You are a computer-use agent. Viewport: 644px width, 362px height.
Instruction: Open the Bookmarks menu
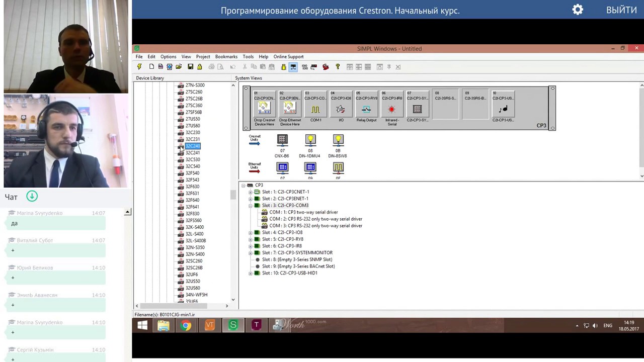[226, 57]
